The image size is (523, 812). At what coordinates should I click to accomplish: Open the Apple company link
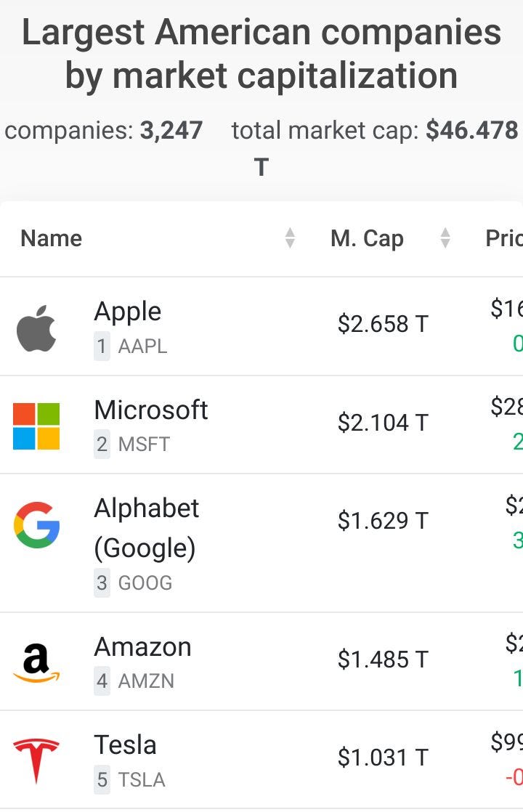coord(127,312)
